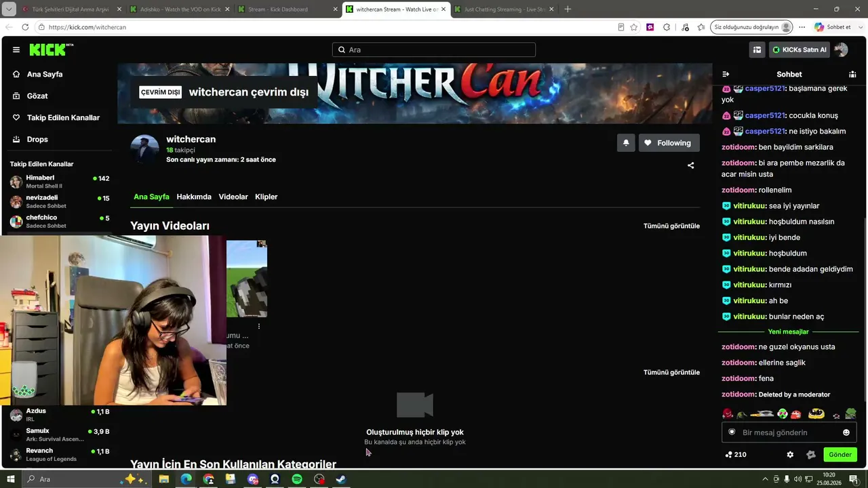Show hidden system tray icons
Viewport: 868px width, 488px height.
(x=766, y=479)
